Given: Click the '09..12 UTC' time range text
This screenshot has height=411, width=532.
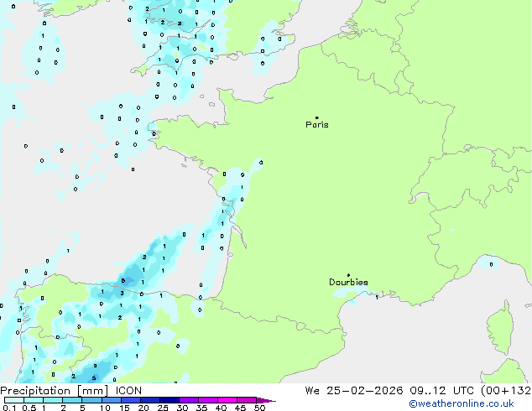Looking at the screenshot, I should point(441,391).
